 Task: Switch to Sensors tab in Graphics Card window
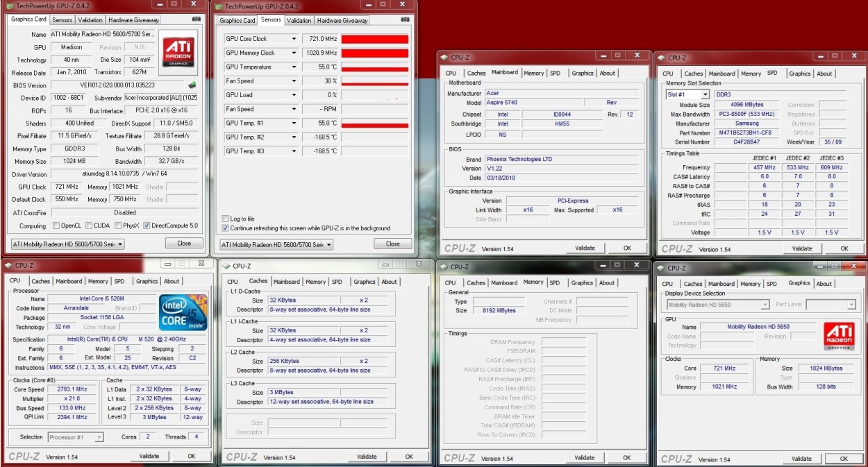(62, 19)
